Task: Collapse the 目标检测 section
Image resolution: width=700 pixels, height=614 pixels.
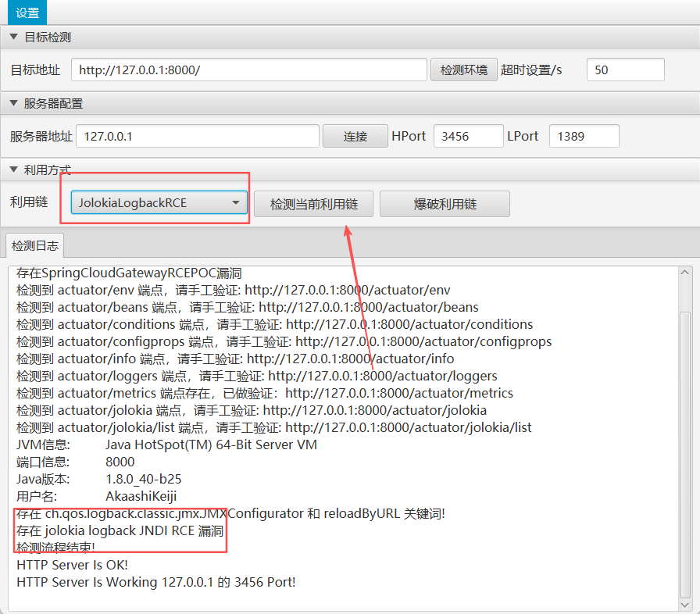Action: pos(14,37)
